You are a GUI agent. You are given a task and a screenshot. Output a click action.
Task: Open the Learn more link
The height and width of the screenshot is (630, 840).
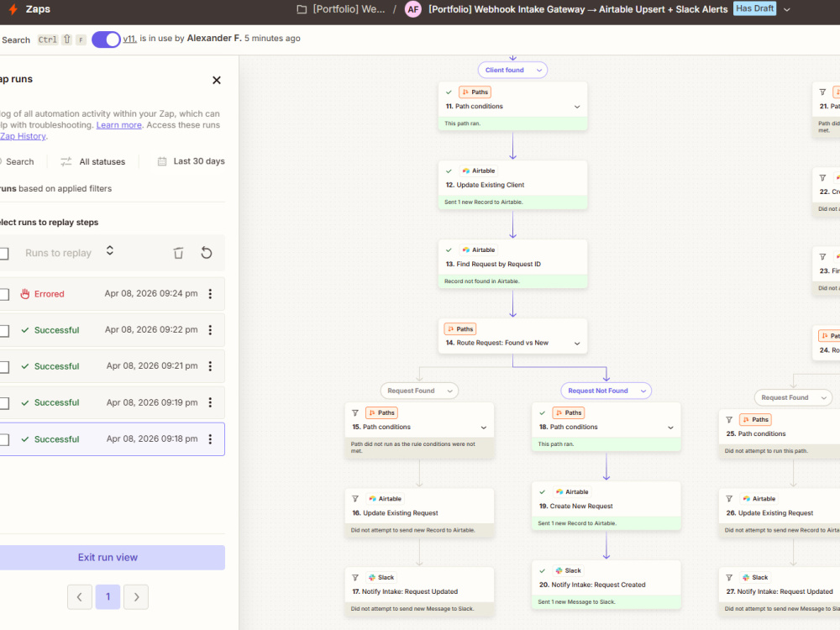[x=119, y=125]
